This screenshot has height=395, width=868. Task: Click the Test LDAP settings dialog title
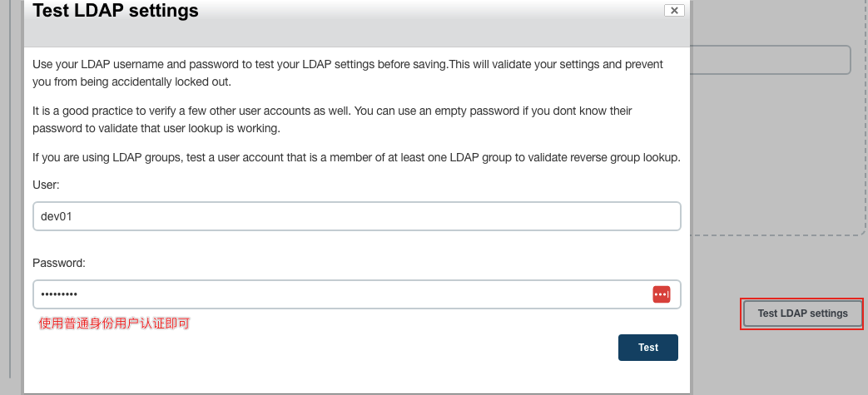[x=116, y=11]
